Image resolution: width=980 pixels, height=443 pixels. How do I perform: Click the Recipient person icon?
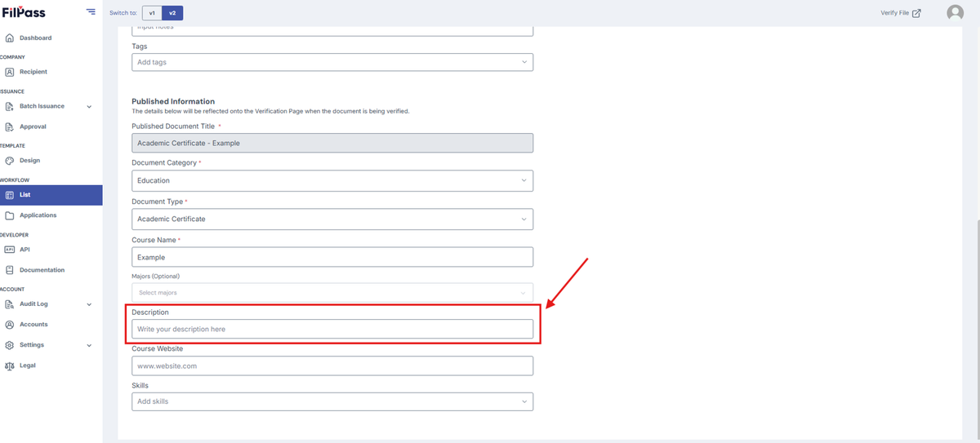point(9,72)
